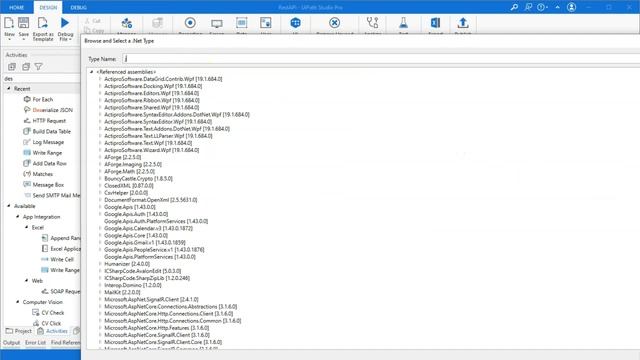Viewport: 640px width, 360px height.
Task: Open the Project panel tab
Action: (19, 331)
